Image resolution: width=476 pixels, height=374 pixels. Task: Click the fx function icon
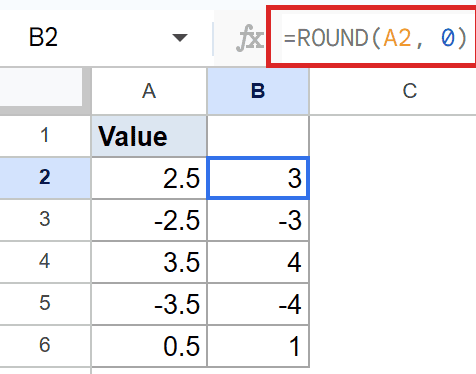[250, 38]
